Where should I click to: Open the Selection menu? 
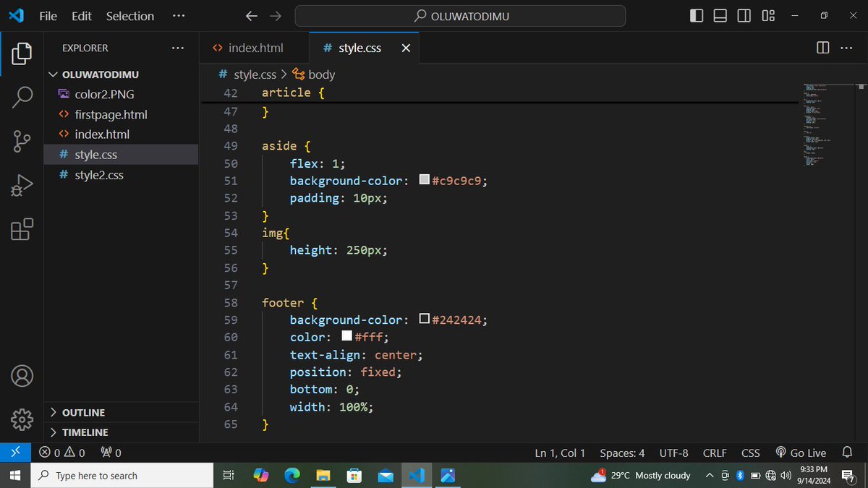[130, 16]
